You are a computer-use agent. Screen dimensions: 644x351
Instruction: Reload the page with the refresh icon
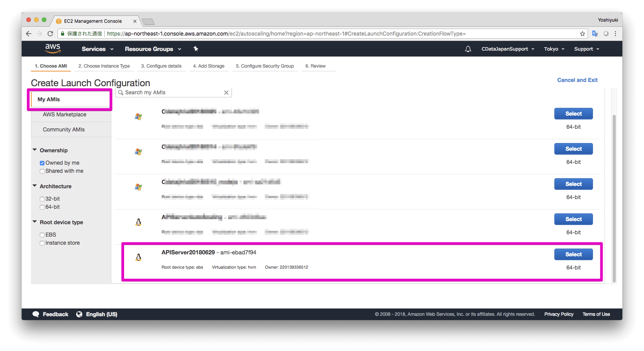tap(50, 34)
